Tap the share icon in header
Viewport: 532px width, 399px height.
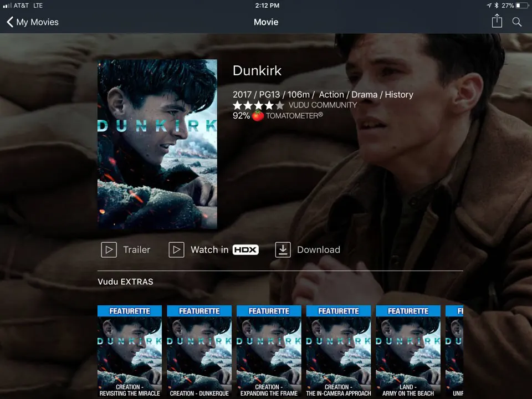(497, 21)
